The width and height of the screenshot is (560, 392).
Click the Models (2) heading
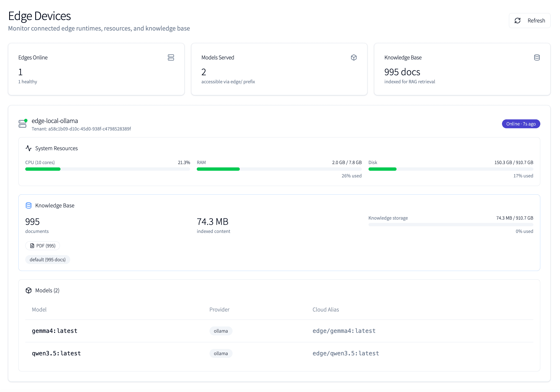(47, 290)
